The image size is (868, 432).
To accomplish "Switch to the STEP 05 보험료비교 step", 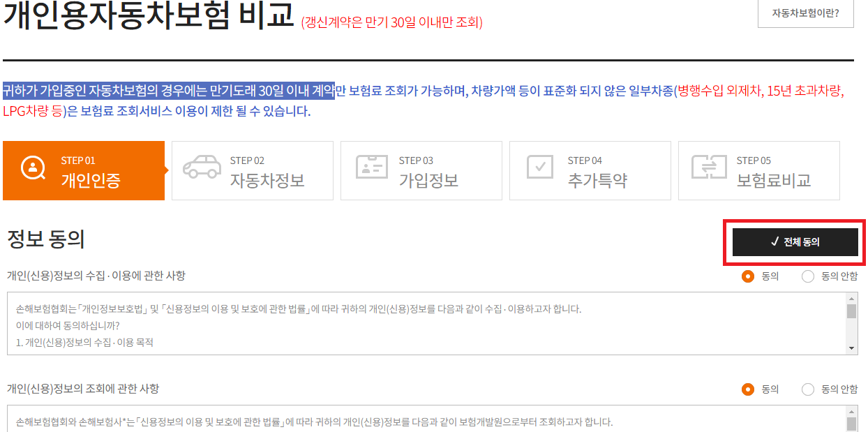I will [759, 170].
